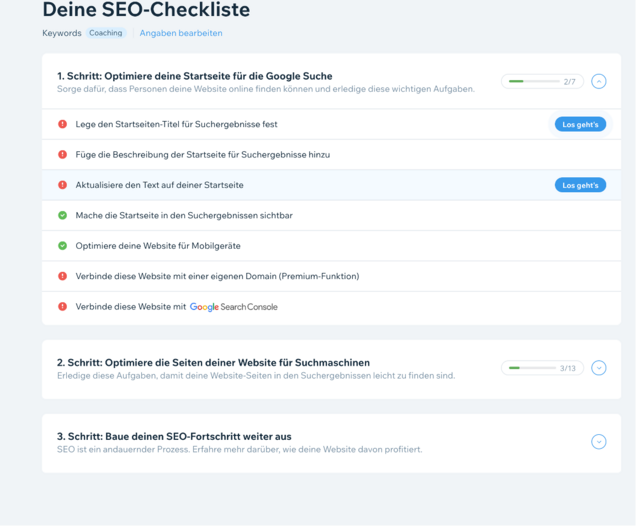
Task: Click green checkmark beside Optimiere für Mobilgeräte
Action: click(x=62, y=246)
